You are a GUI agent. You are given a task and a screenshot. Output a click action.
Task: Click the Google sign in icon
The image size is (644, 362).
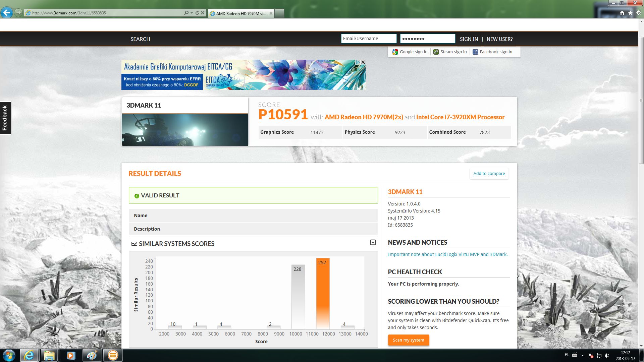pyautogui.click(x=395, y=52)
